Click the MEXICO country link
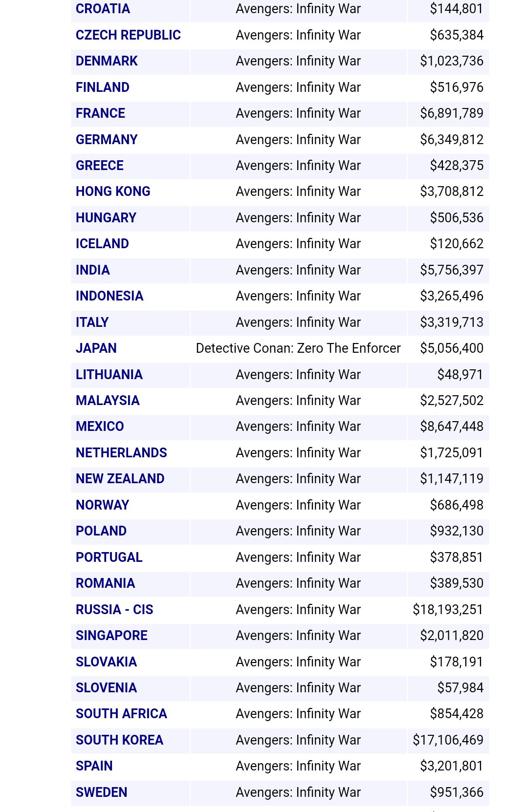Viewport: 528px width, 812px height. coord(100,427)
